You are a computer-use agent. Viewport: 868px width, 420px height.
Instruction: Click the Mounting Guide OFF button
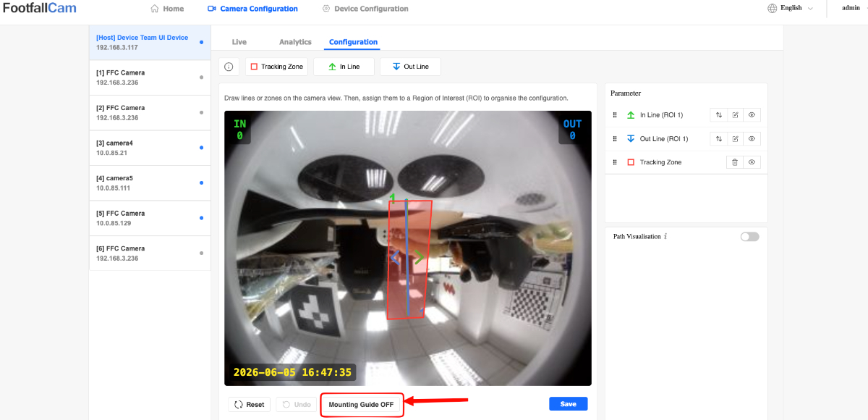(362, 405)
